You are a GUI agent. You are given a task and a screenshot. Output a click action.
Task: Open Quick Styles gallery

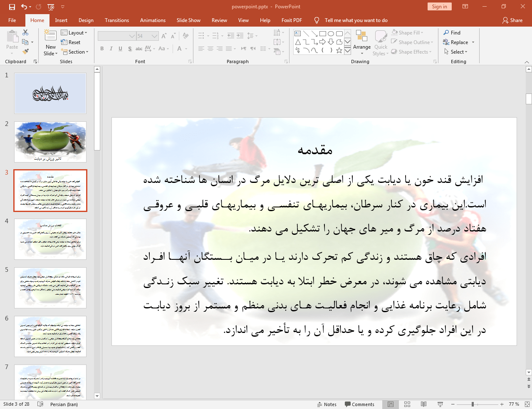pos(381,43)
